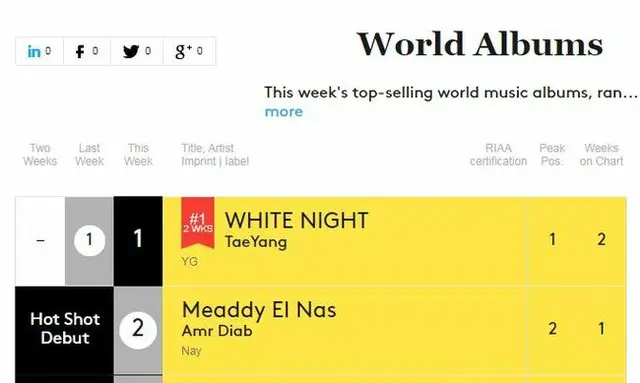Select the Weeks on Chart column header
The width and height of the screenshot is (640, 383).
click(x=601, y=155)
